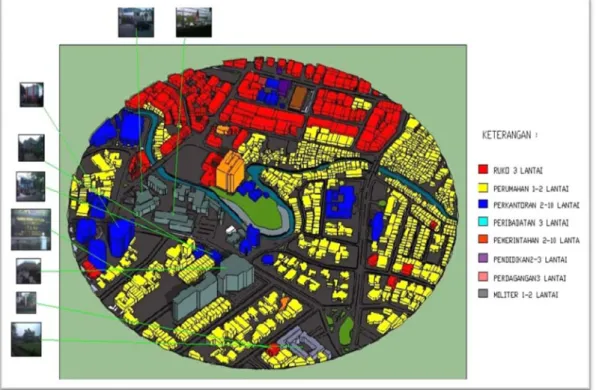The width and height of the screenshot is (596, 390).
Task: Open the first photo thumbnail above the map
Action: click(x=136, y=22)
